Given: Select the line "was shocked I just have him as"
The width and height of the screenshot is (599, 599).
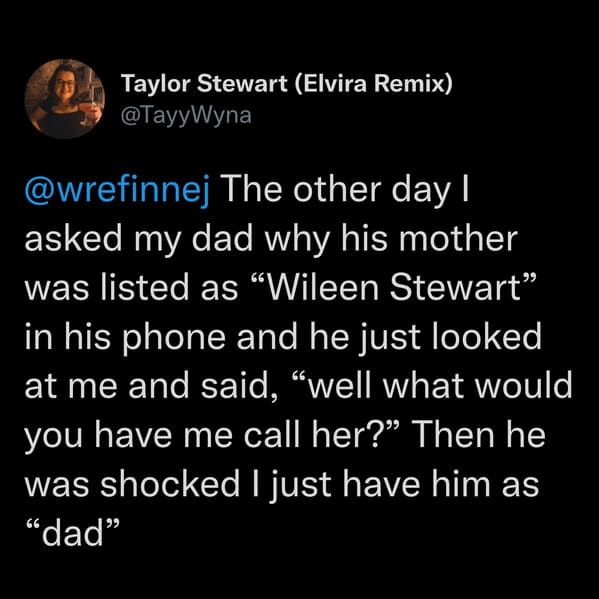Looking at the screenshot, I should [282, 486].
